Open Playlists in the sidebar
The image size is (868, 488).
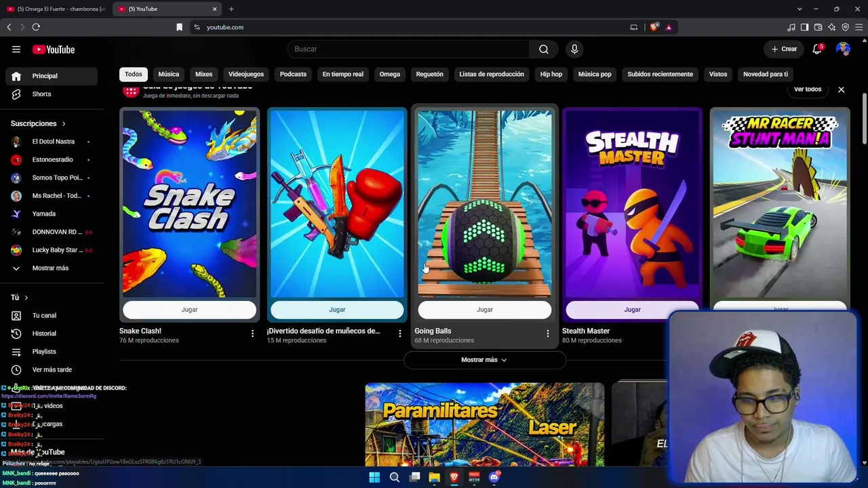pos(52,352)
